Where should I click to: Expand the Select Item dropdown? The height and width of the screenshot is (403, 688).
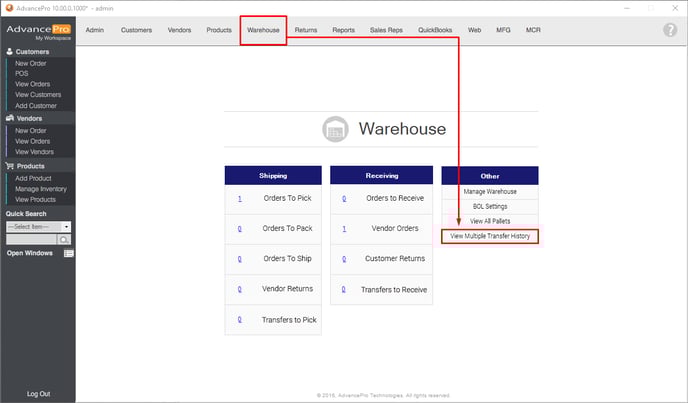click(x=66, y=227)
